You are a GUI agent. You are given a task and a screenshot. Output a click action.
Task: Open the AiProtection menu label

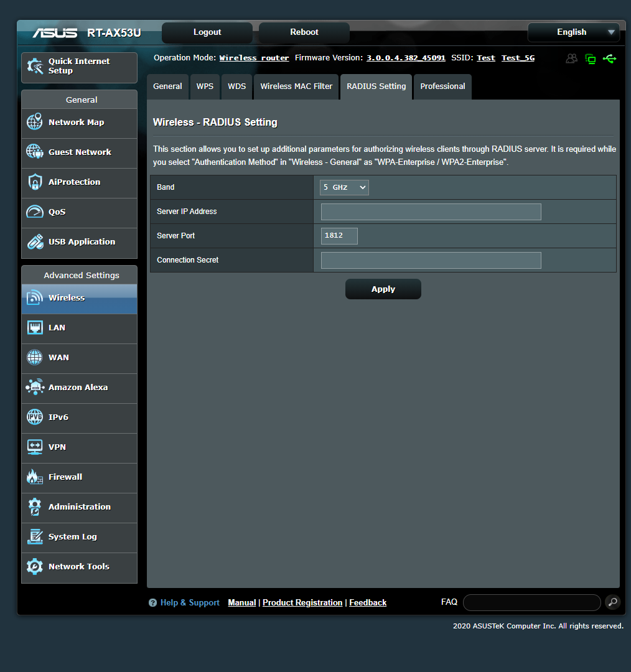(74, 182)
